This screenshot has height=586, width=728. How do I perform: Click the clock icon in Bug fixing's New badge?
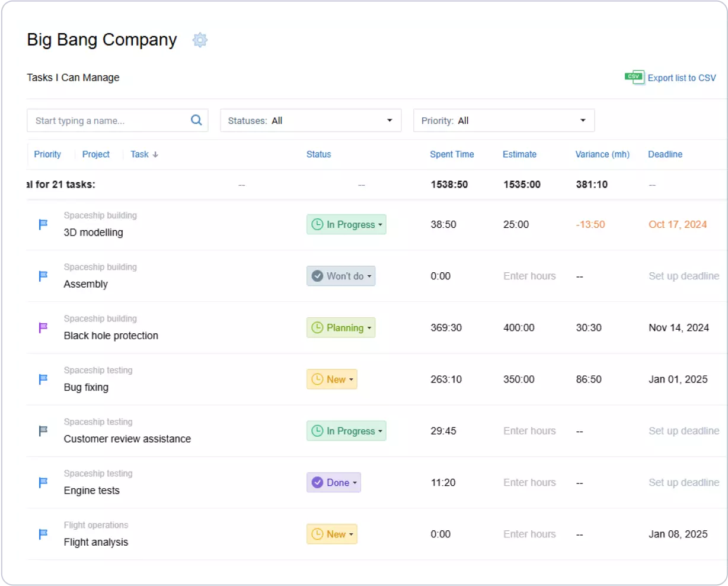pos(318,379)
